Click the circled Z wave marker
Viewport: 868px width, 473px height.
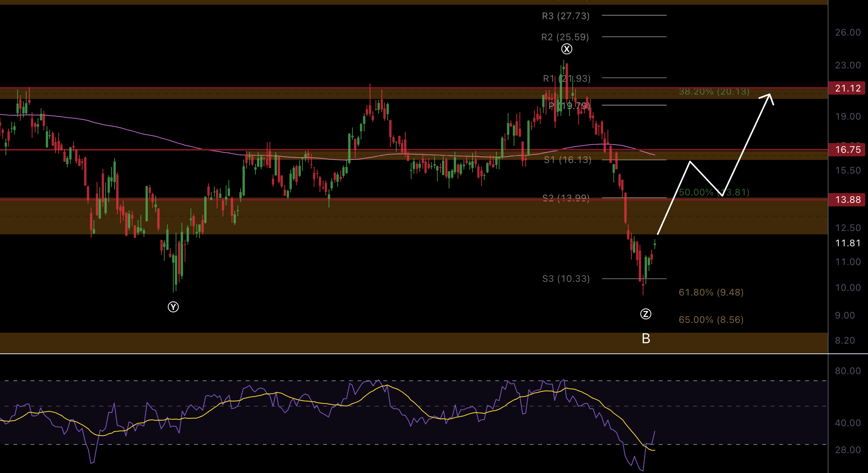click(x=645, y=314)
